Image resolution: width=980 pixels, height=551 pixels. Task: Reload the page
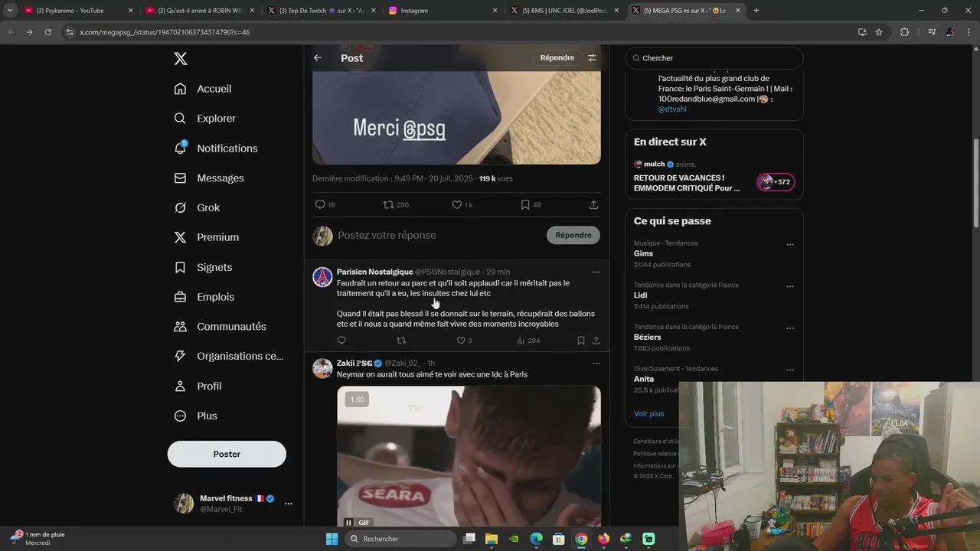[47, 32]
